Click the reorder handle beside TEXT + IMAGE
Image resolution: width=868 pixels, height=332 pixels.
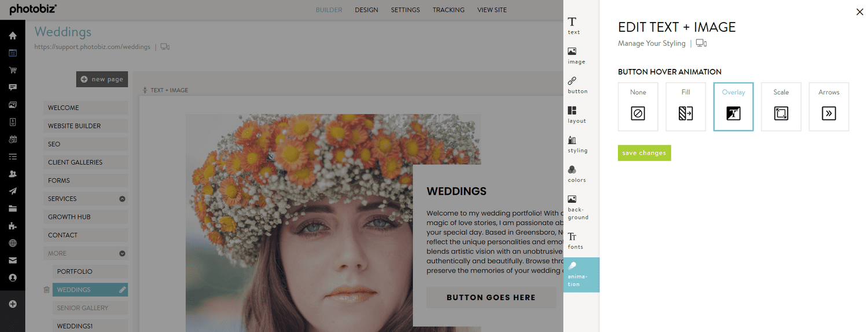pos(145,90)
